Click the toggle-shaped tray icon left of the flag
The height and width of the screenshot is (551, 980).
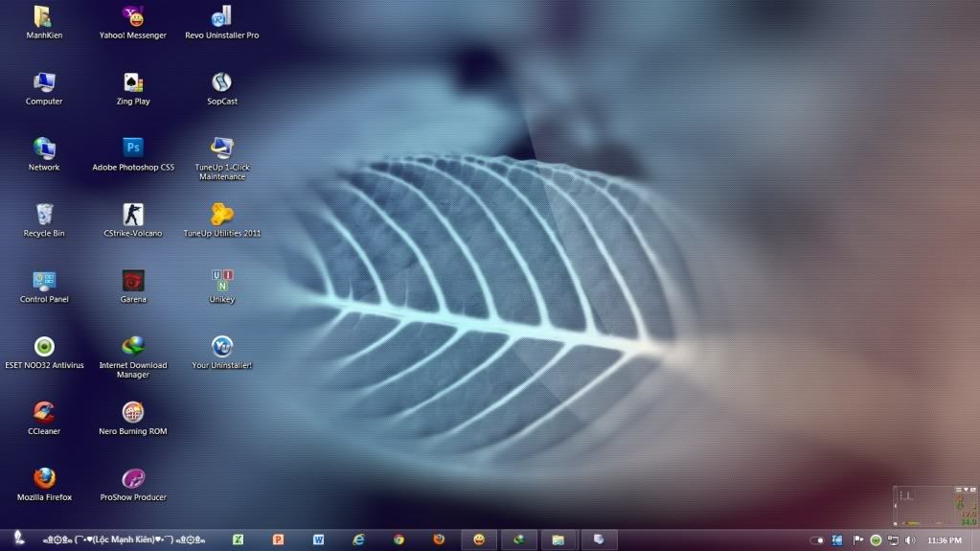click(x=817, y=540)
